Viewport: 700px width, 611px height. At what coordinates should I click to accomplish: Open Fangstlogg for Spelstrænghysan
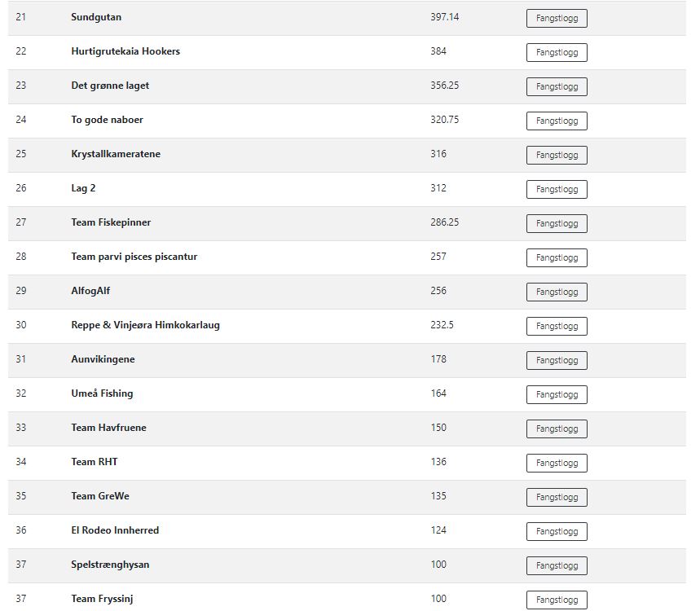pos(557,565)
